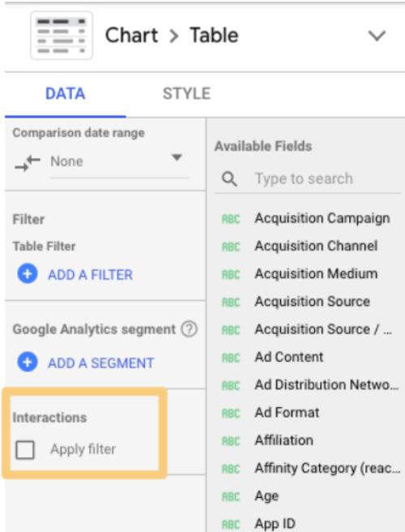Click the ABC type icon for Acquisition Channel

(231, 247)
